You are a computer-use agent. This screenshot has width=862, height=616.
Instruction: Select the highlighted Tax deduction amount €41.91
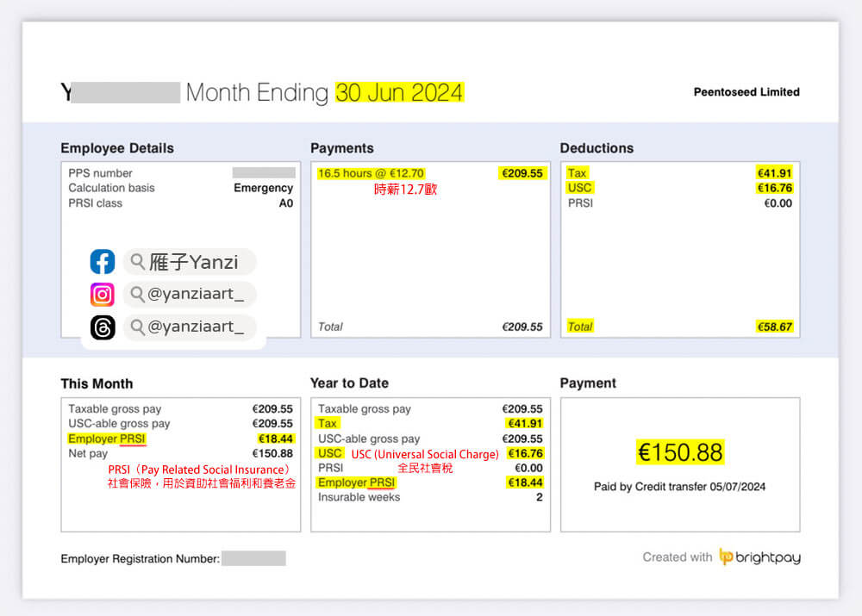(x=774, y=173)
